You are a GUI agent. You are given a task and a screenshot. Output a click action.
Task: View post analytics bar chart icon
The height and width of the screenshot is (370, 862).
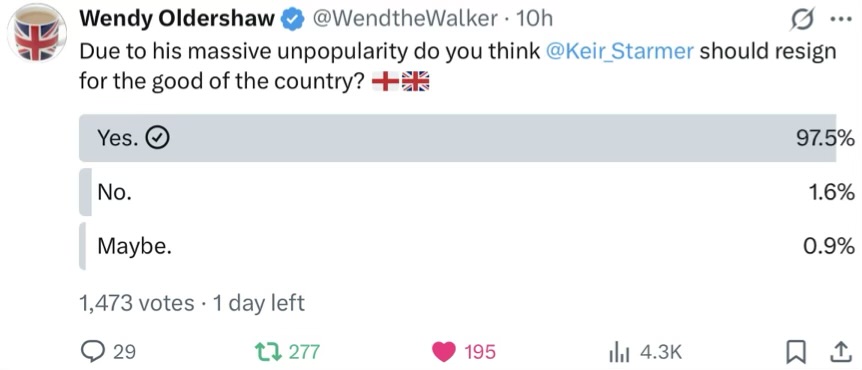point(621,352)
